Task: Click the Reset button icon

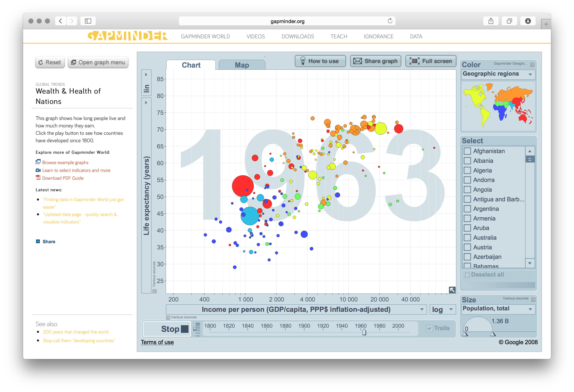Action: point(41,62)
